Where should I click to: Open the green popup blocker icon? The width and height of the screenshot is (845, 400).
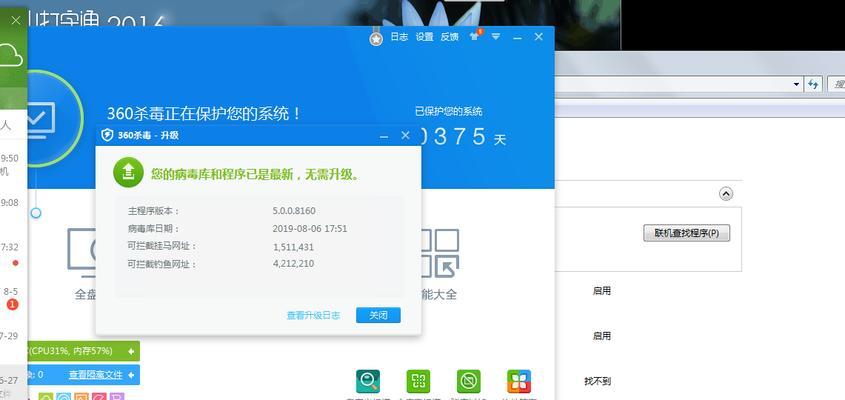click(x=468, y=382)
